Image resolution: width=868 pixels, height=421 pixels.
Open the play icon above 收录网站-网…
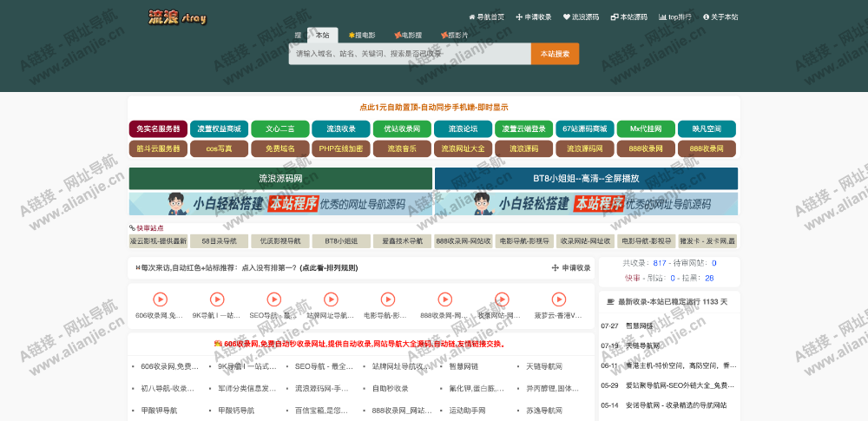(502, 299)
